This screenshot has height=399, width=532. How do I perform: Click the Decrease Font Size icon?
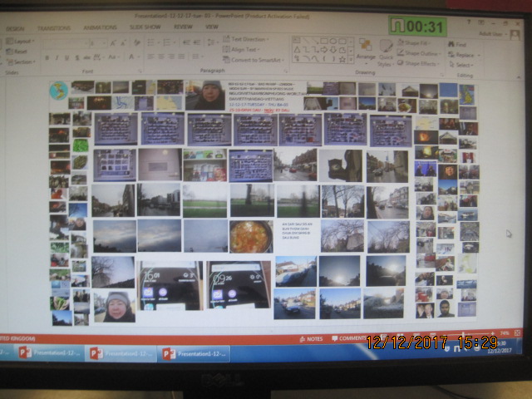coord(123,43)
